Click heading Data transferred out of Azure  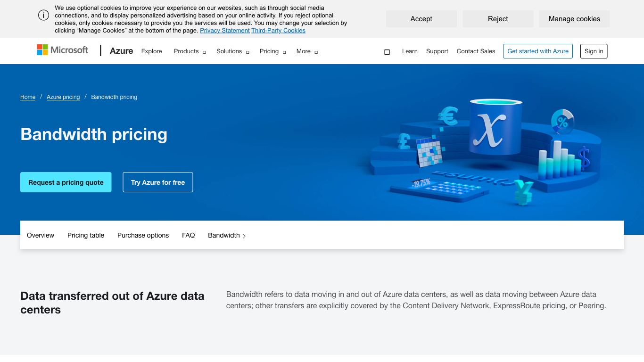[112, 303]
